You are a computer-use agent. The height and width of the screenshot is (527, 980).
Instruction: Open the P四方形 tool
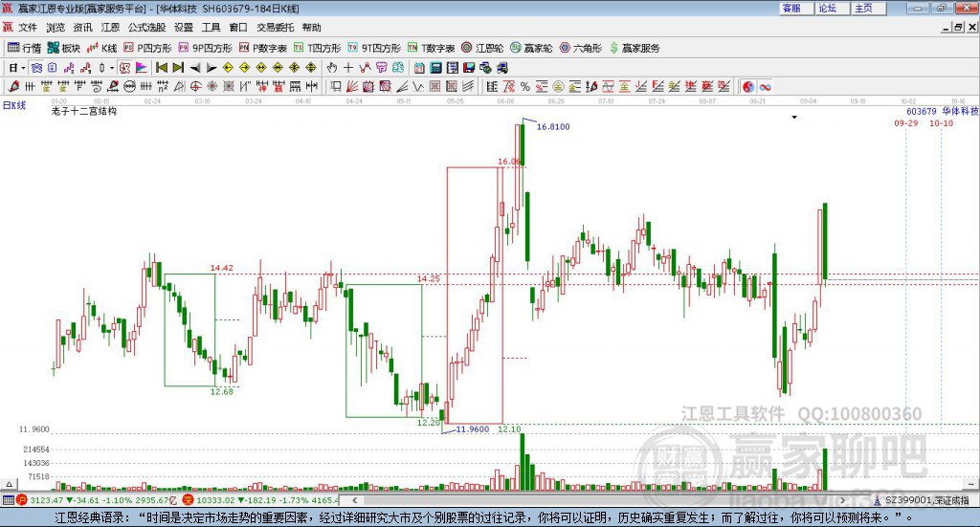[147, 48]
